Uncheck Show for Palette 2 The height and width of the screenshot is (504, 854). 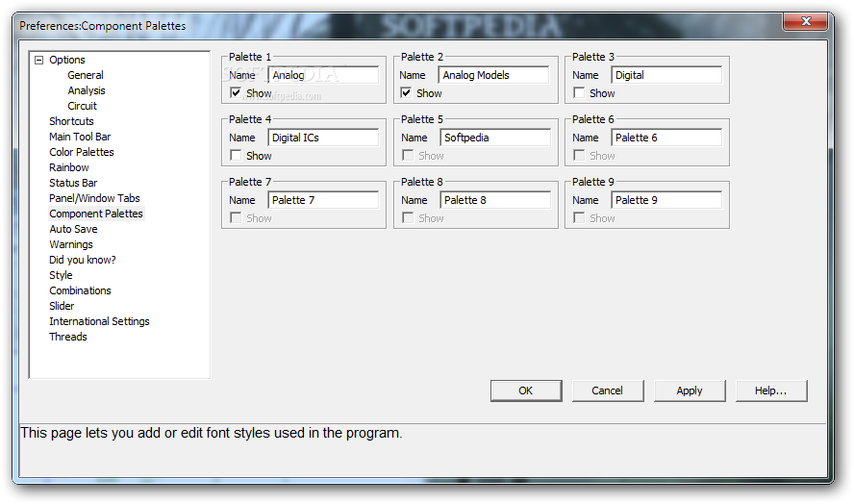click(x=406, y=92)
